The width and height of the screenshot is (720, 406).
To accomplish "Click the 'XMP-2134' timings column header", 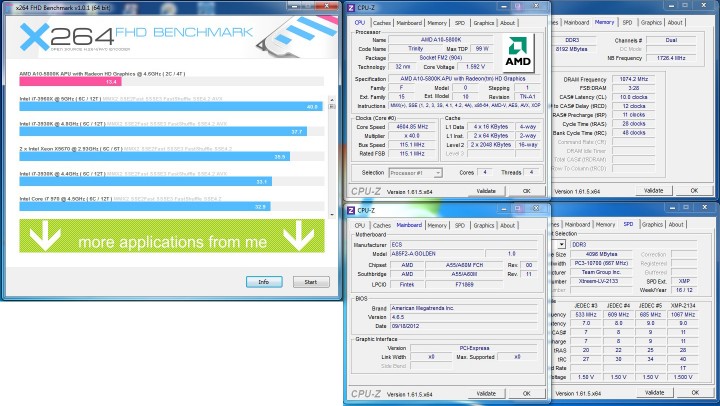I will coord(683,306).
